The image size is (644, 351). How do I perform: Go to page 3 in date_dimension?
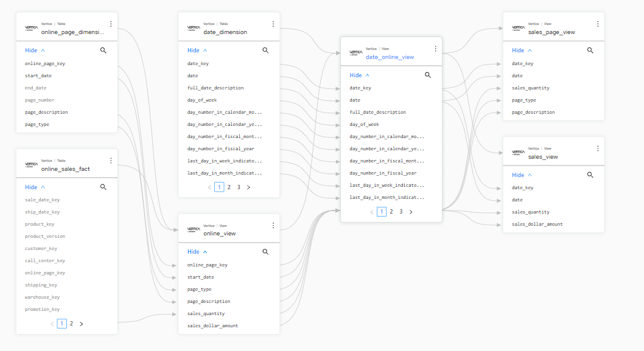point(239,187)
